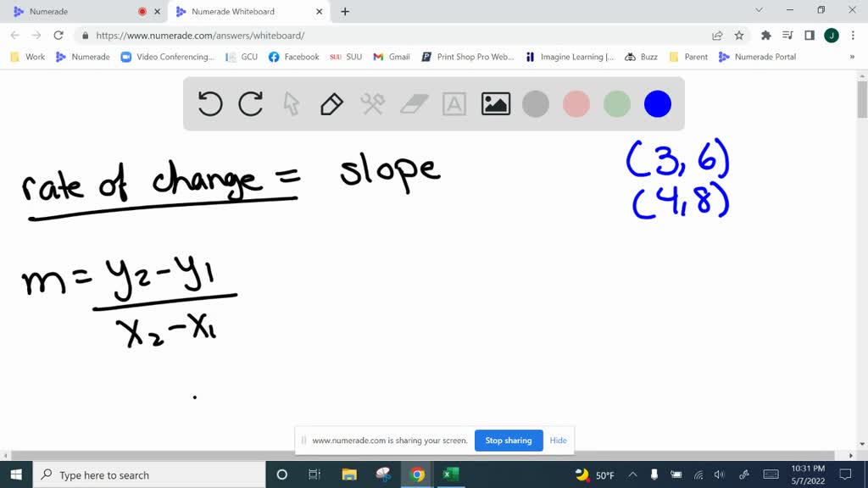
Task: Toggle the speaker volume icon
Action: 719,474
